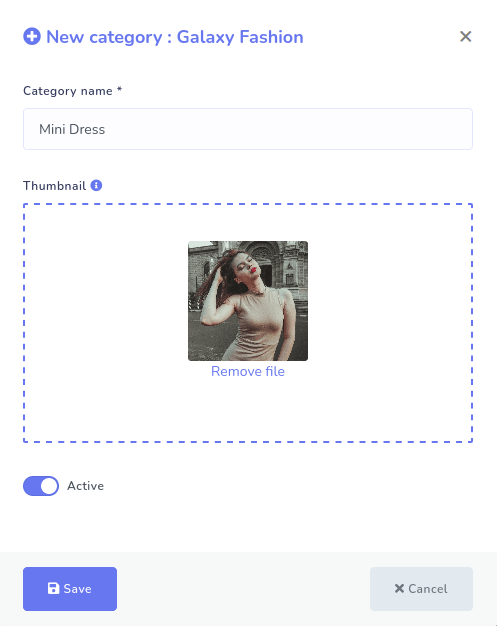Click the required asterisk next to Category name

point(119,89)
